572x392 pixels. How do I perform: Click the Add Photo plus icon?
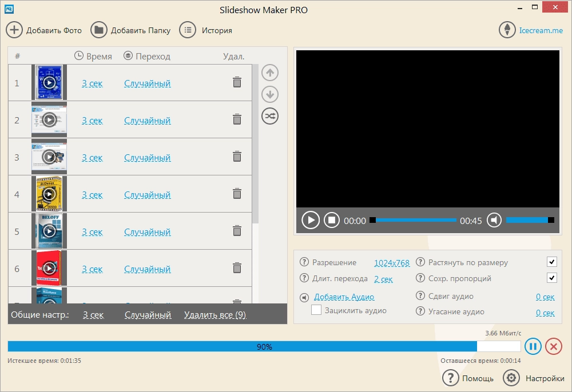click(x=14, y=30)
